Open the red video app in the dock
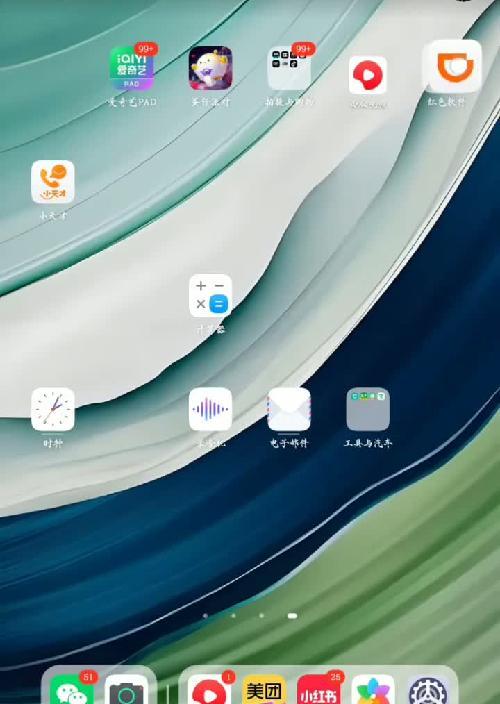Viewport: 500px width, 704px height. pyautogui.click(x=210, y=689)
